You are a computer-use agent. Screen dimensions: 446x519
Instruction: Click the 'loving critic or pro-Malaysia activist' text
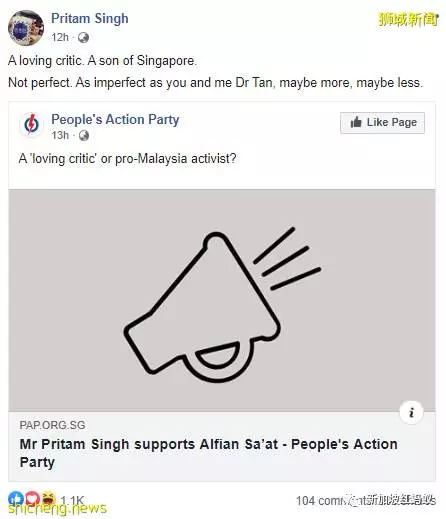click(127, 158)
